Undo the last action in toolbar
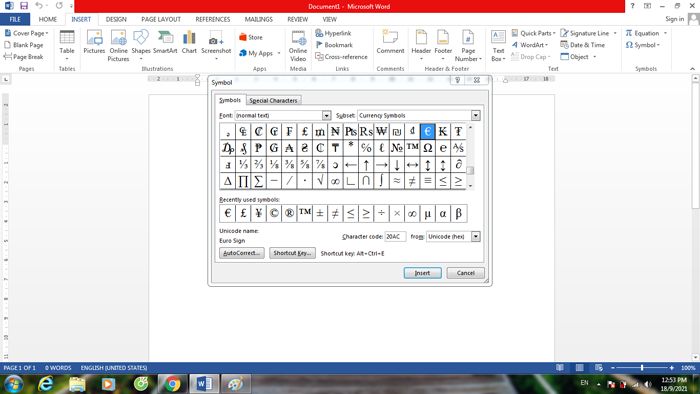Screen dimensions: 700x394 click(39, 6)
